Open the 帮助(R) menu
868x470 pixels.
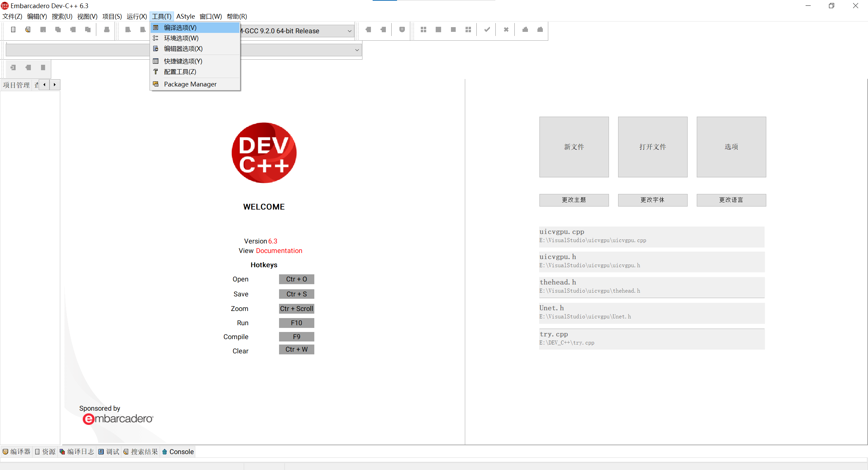237,16
